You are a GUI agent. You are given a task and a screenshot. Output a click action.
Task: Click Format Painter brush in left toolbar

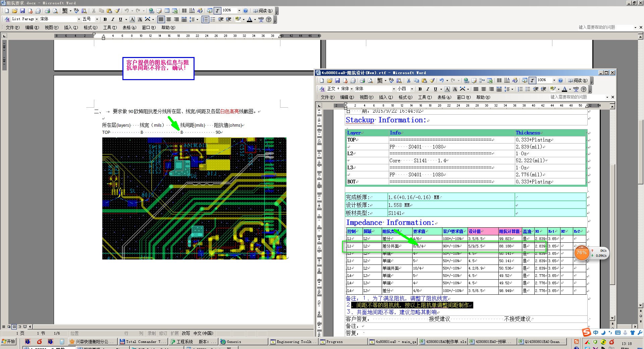point(117,11)
